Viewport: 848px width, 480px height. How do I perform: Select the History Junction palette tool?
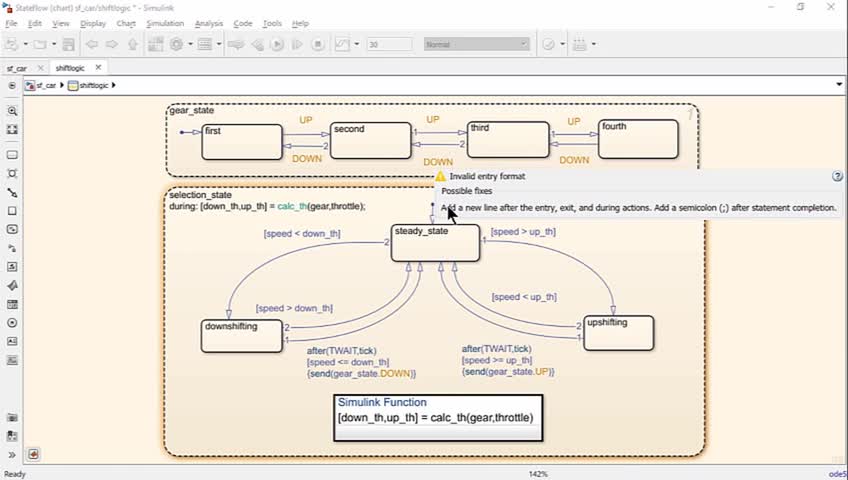click(12, 323)
